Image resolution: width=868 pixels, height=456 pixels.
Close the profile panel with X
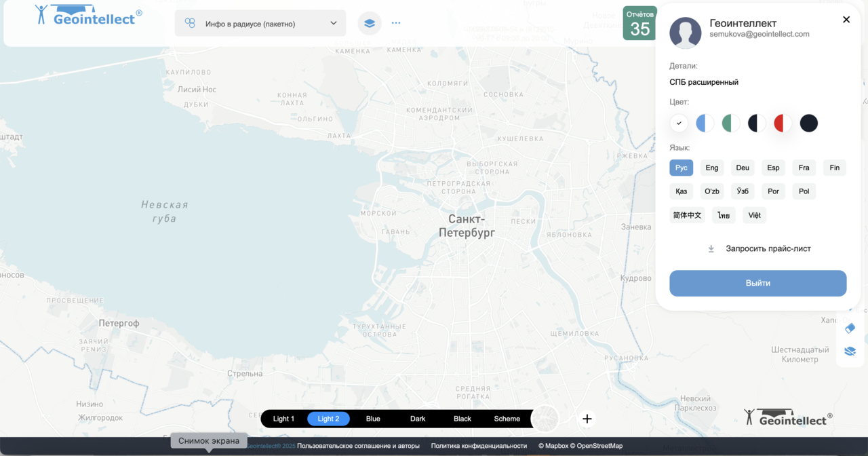[x=846, y=20]
